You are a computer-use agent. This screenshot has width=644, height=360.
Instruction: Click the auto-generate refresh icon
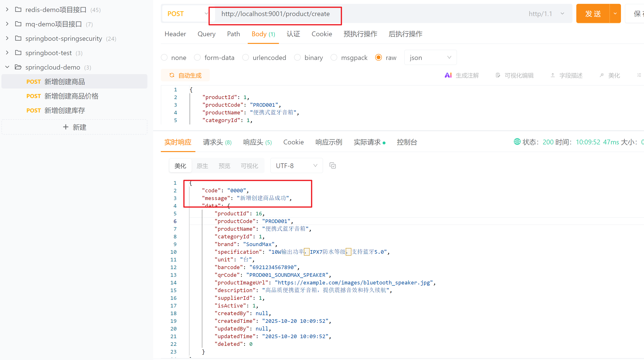172,75
